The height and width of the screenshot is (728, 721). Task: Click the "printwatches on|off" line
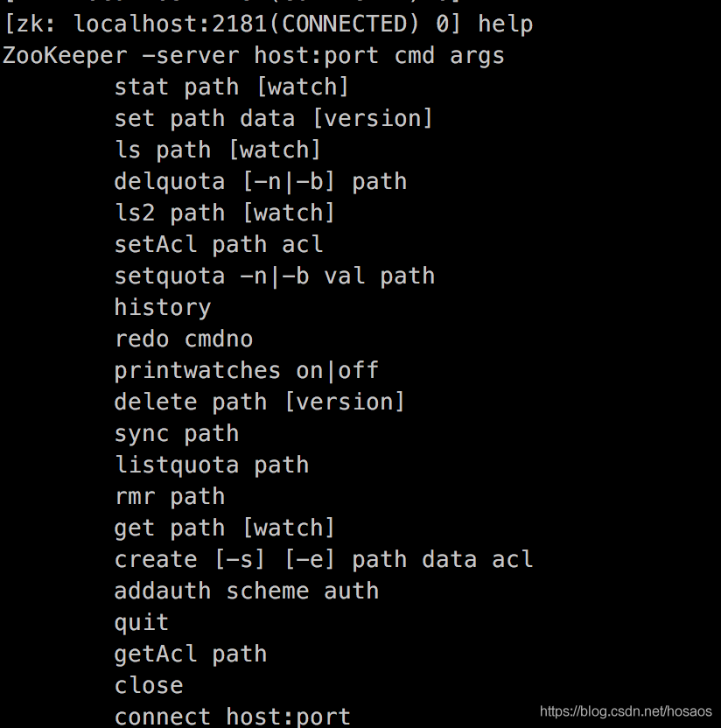coord(246,370)
